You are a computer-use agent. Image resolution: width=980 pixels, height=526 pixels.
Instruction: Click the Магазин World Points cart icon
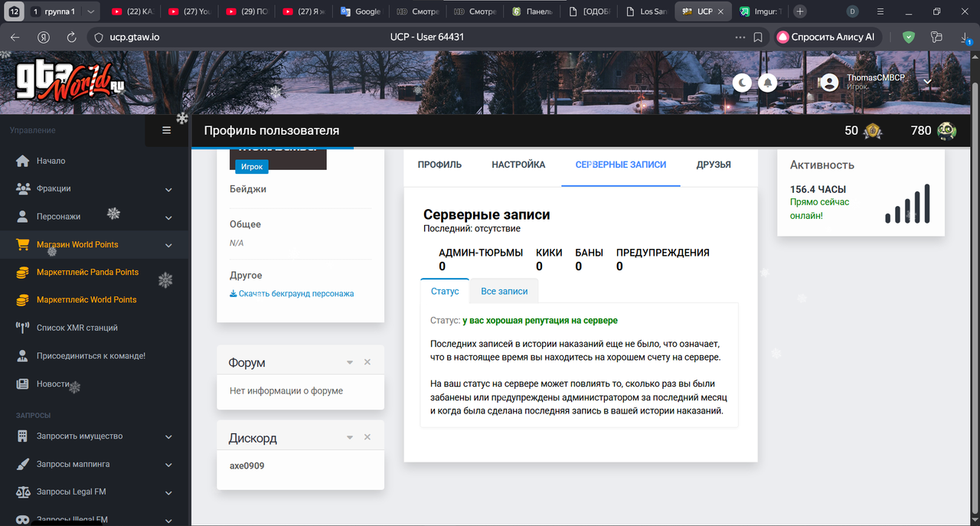click(22, 244)
